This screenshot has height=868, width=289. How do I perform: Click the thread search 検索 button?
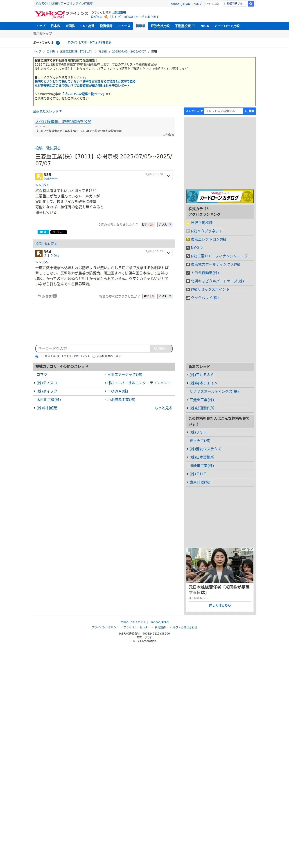click(x=250, y=111)
